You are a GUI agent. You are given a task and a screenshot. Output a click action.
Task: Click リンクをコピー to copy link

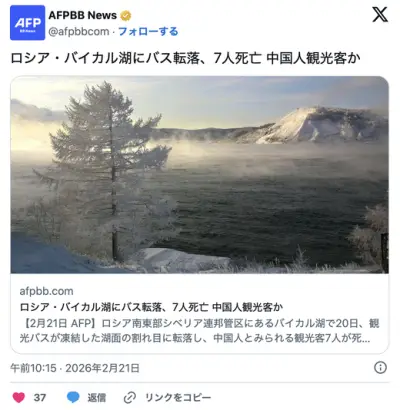click(178, 398)
